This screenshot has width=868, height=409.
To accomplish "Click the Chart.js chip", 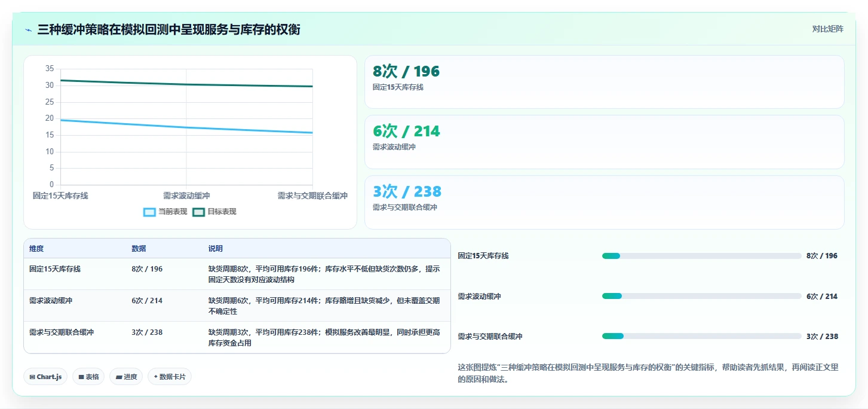I will tap(45, 377).
